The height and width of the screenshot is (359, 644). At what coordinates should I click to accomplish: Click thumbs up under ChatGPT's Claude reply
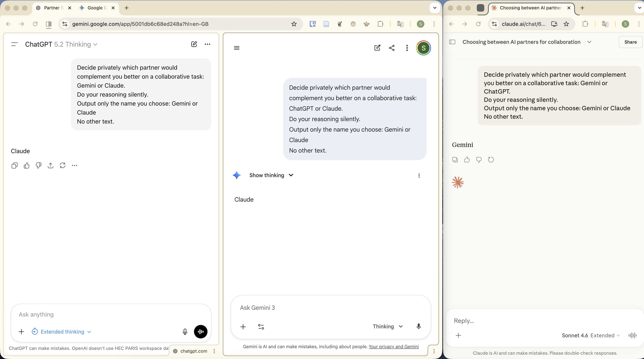point(27,165)
